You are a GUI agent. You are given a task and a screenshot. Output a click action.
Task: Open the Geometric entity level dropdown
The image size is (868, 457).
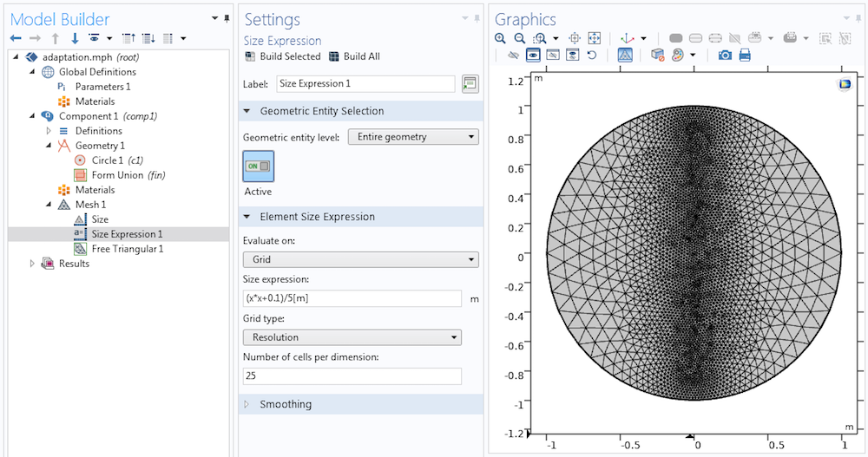click(x=413, y=137)
